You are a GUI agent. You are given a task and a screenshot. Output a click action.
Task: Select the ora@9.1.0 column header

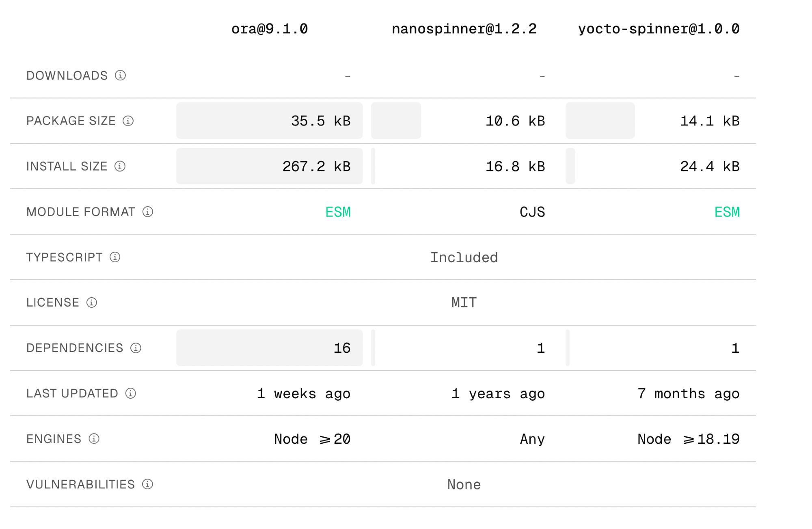click(270, 29)
